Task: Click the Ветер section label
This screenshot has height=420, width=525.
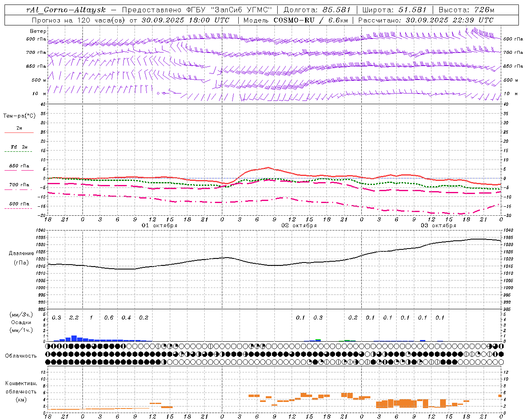Action: click(x=38, y=31)
